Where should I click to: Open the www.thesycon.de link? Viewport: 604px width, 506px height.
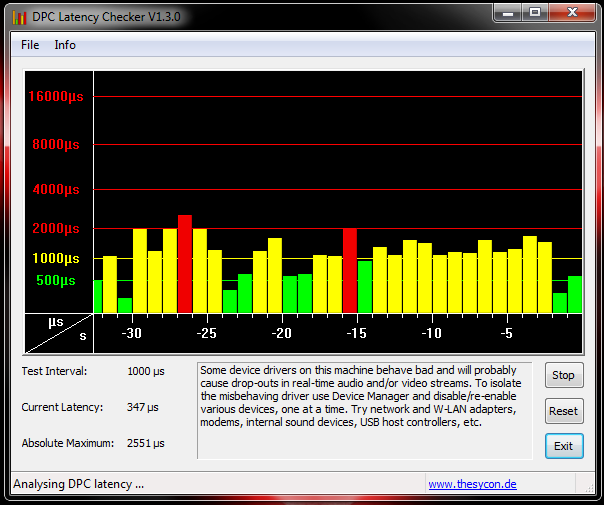[472, 484]
